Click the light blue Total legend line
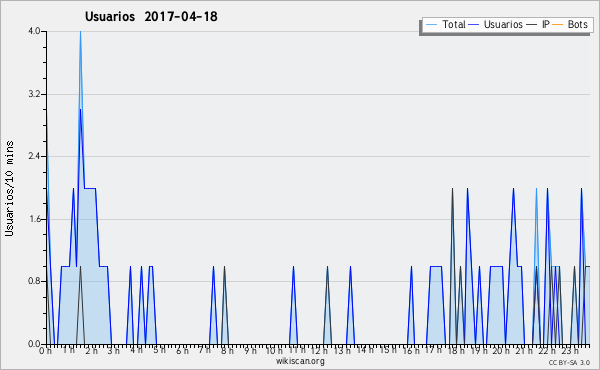Screen dimensions: 600x370 (x=431, y=25)
